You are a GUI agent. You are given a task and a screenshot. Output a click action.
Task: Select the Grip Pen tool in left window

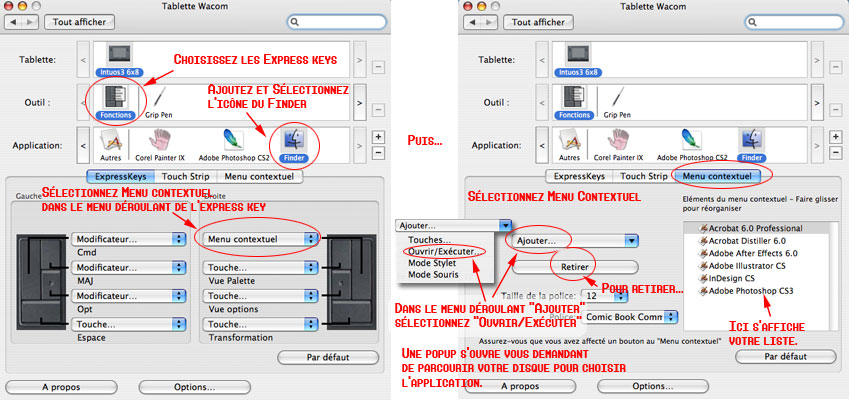click(x=159, y=103)
